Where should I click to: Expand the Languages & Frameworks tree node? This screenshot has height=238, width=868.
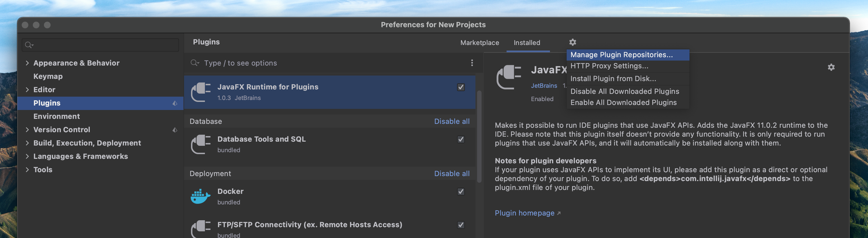[x=27, y=156]
